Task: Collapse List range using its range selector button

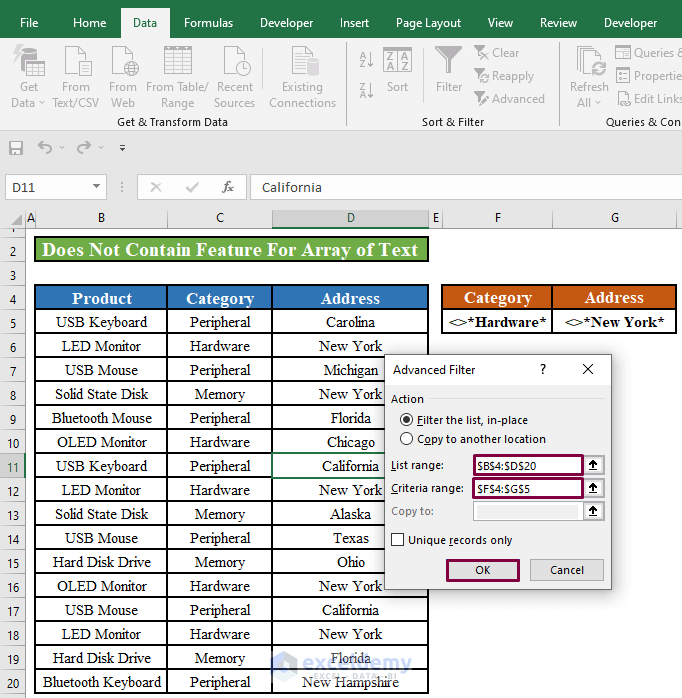Action: (594, 465)
